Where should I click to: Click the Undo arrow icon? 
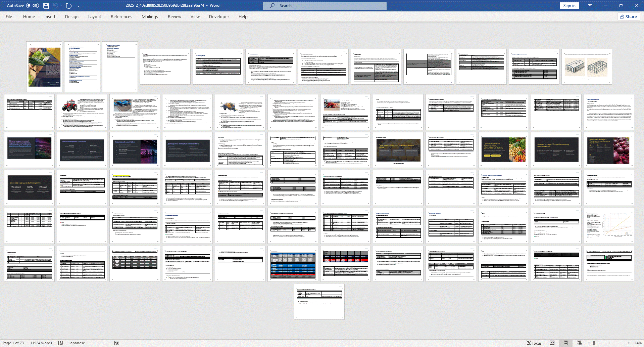coord(56,6)
